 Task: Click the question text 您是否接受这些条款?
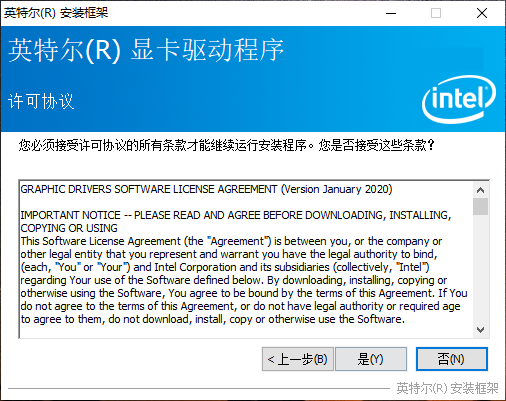(x=377, y=145)
